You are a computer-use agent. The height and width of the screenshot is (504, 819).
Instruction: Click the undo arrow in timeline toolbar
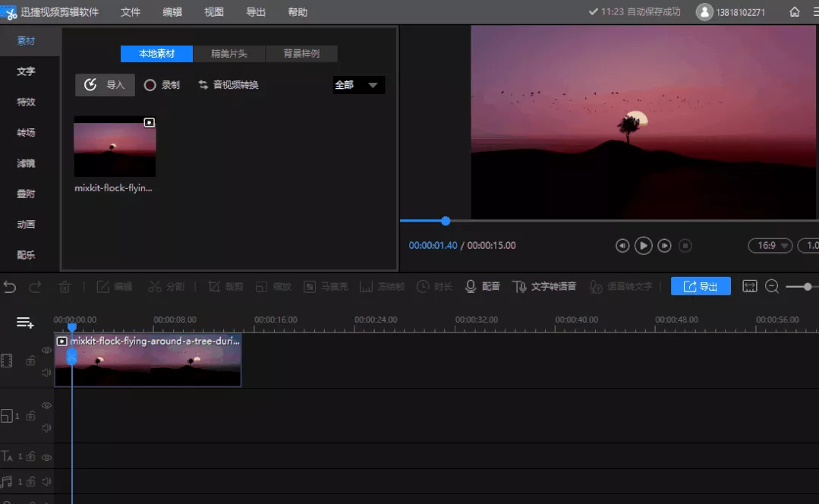click(x=10, y=286)
